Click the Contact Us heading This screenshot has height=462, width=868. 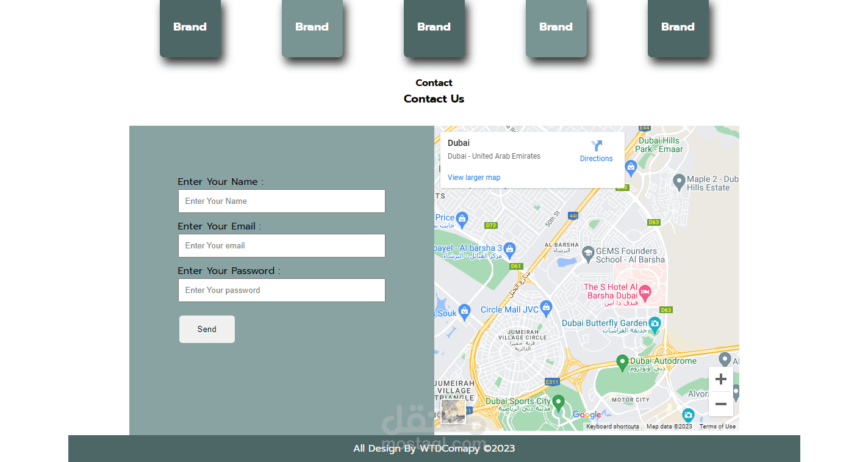click(x=434, y=99)
